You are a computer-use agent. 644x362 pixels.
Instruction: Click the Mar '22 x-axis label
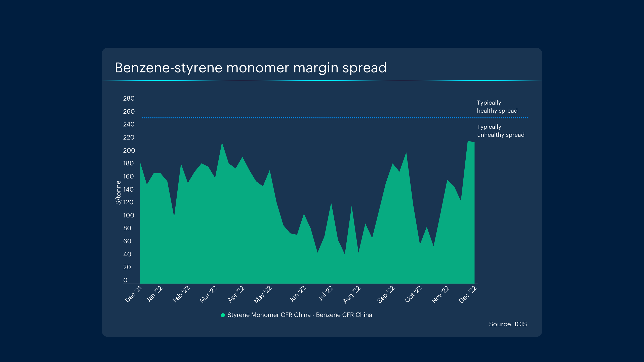[208, 294]
